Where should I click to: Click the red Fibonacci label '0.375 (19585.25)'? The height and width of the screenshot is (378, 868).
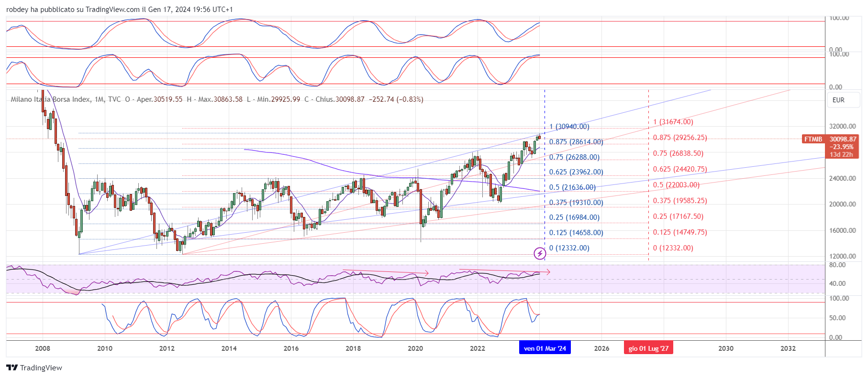680,201
